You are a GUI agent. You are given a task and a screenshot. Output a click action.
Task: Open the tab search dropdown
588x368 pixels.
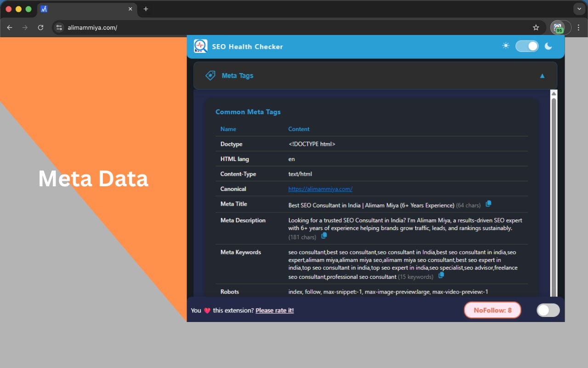(x=578, y=9)
